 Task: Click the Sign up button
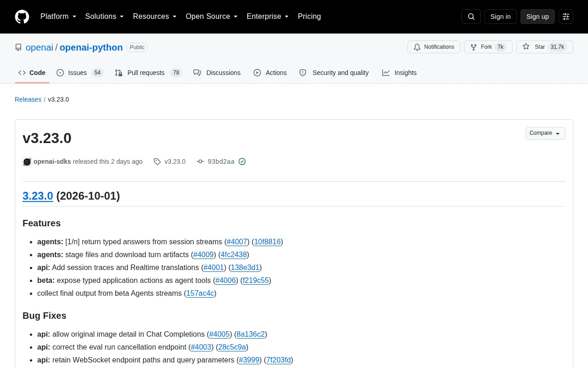[537, 17]
